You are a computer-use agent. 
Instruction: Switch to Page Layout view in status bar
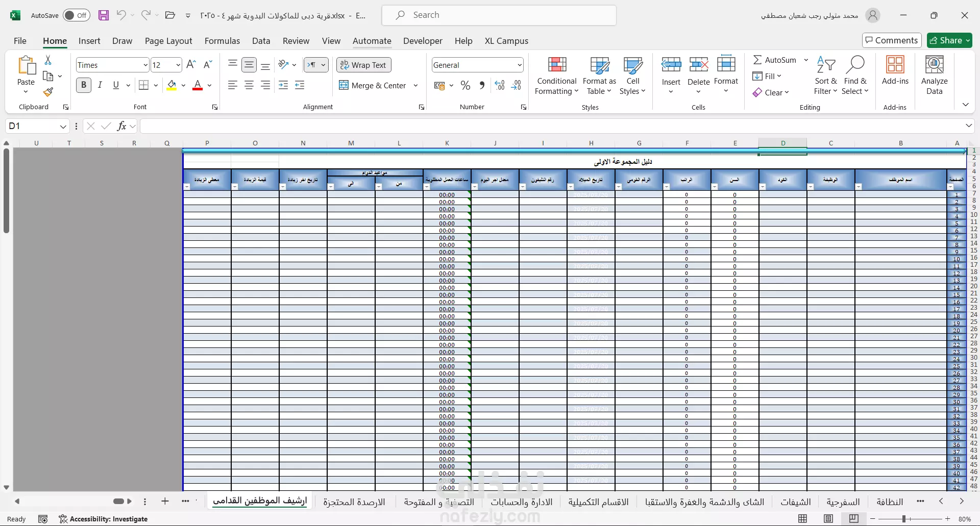click(x=828, y=519)
